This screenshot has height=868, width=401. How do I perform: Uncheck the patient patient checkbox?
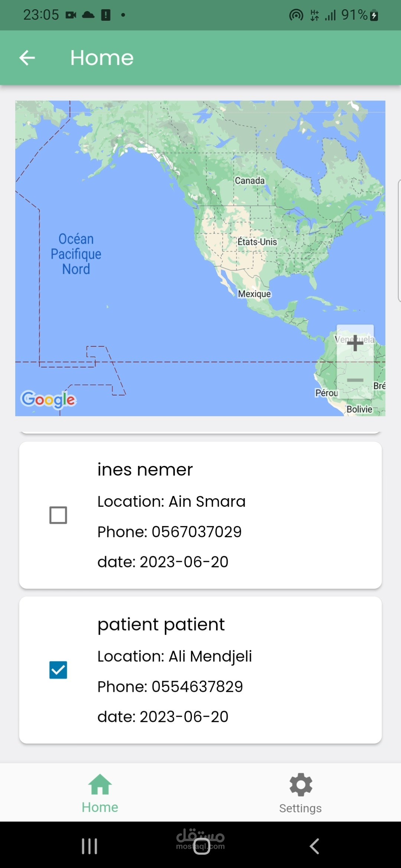(58, 670)
